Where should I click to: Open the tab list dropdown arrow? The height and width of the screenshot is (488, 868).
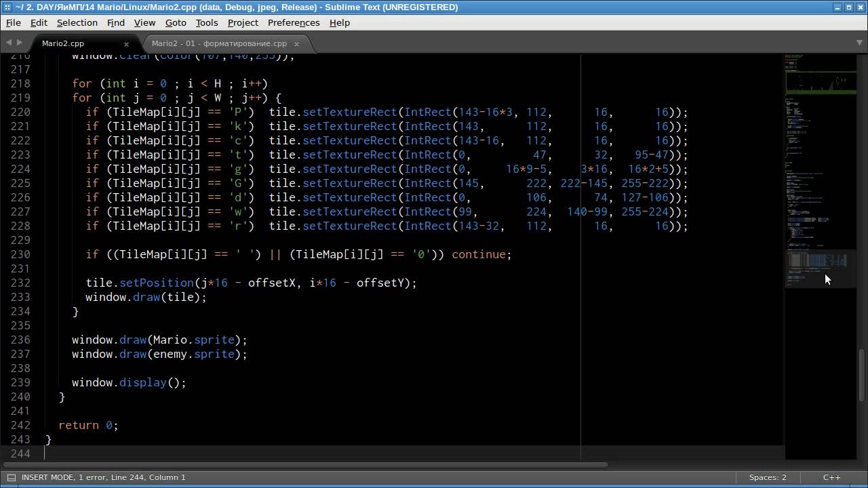click(x=861, y=43)
